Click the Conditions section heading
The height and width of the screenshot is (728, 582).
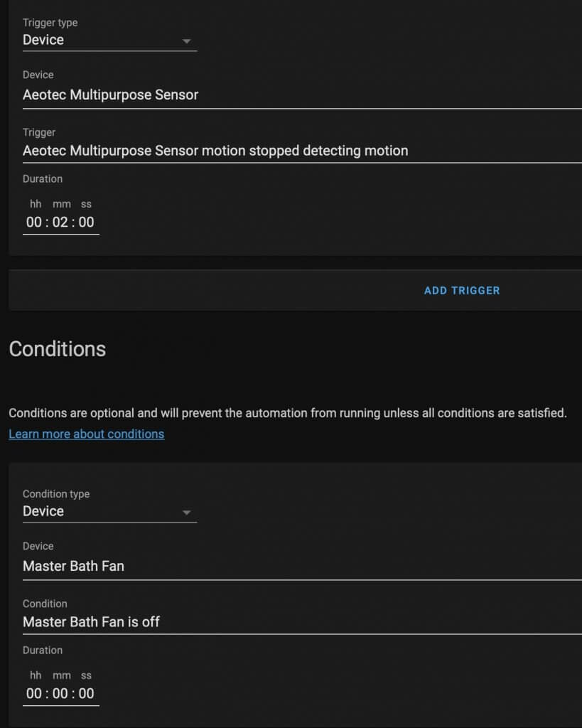58,349
